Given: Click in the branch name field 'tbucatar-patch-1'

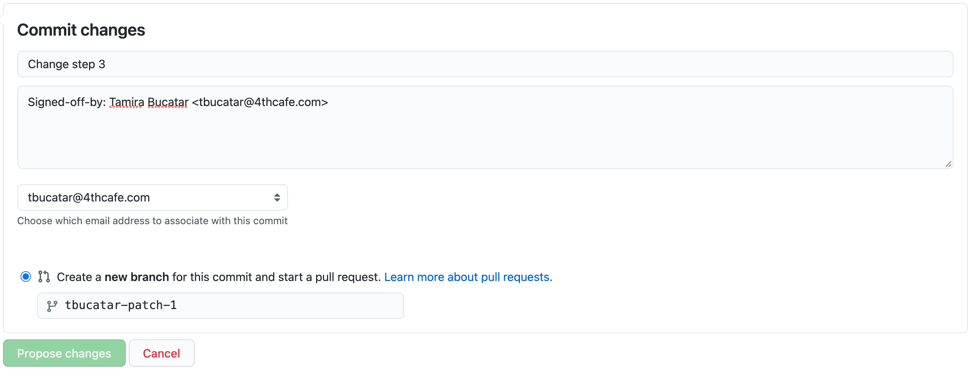Looking at the screenshot, I should pyautogui.click(x=228, y=305).
